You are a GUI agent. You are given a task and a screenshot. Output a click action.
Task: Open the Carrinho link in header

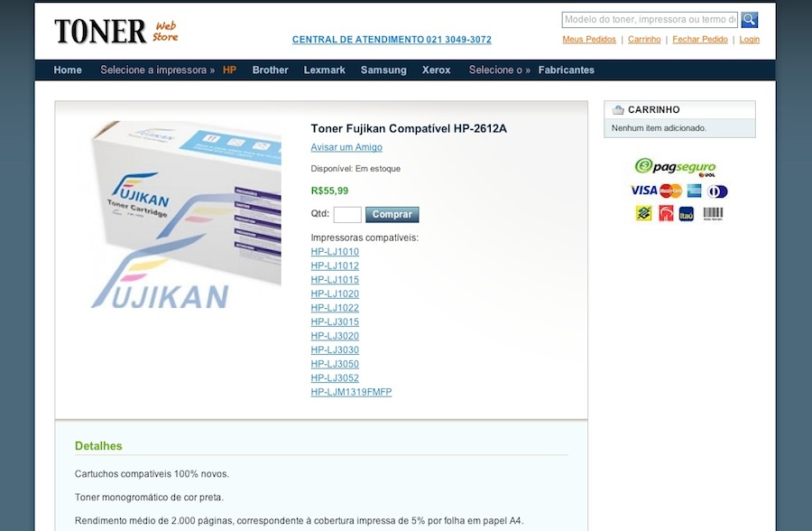click(644, 40)
